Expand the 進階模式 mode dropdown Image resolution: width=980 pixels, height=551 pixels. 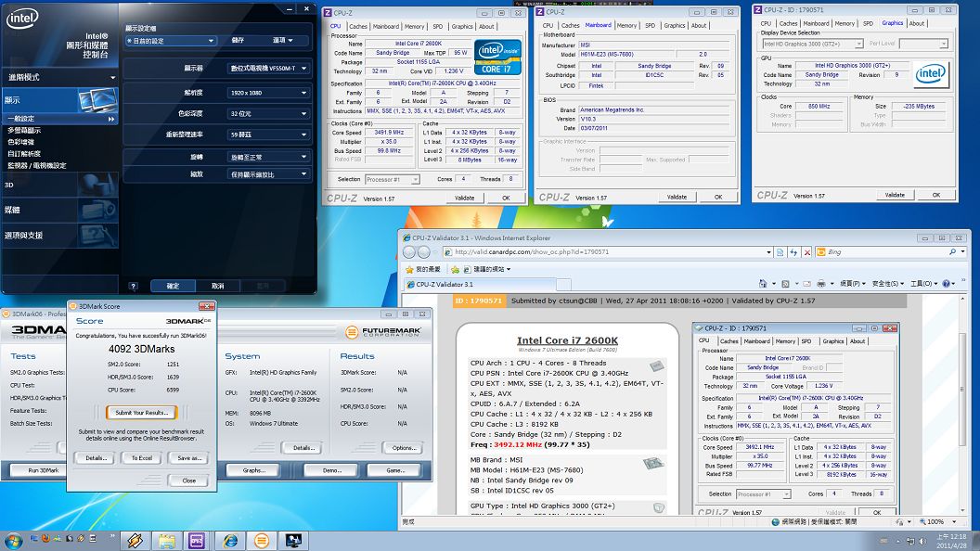(x=60, y=78)
